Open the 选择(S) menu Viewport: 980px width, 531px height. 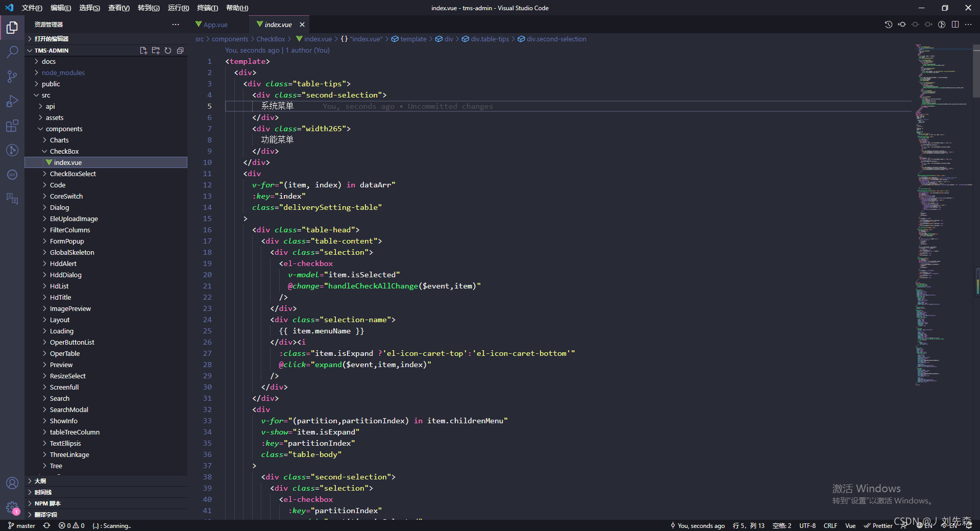click(89, 8)
